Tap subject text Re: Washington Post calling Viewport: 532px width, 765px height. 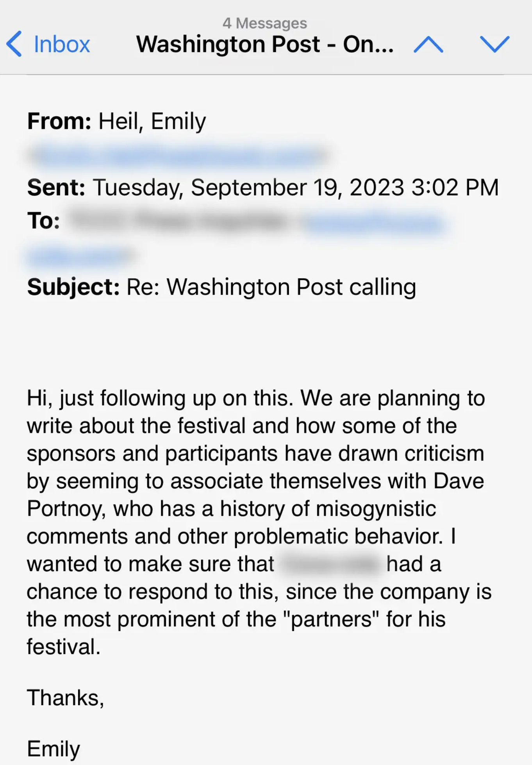pyautogui.click(x=271, y=287)
